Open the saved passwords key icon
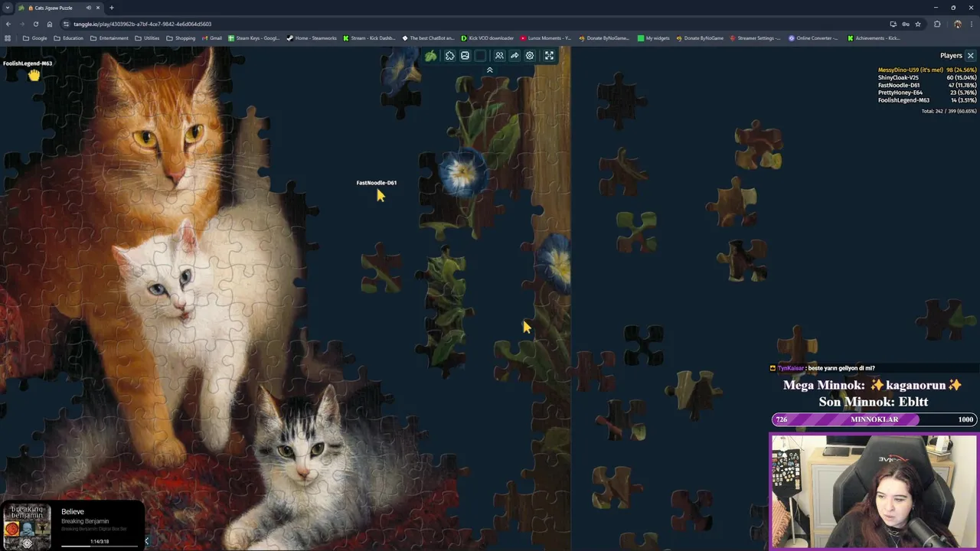This screenshot has width=980, height=551. click(x=905, y=24)
